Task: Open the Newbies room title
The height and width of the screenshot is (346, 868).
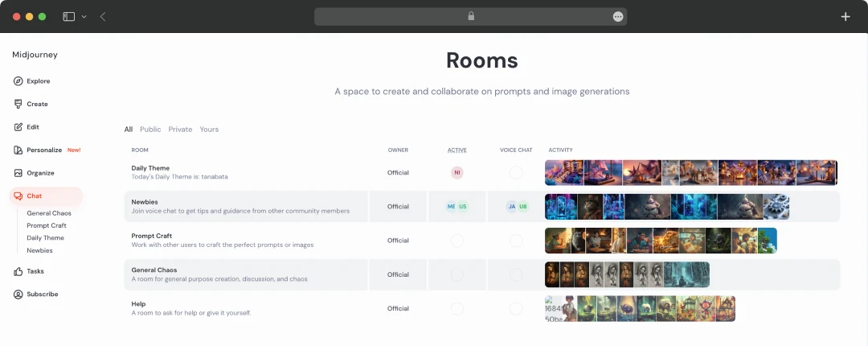Action: click(x=145, y=202)
